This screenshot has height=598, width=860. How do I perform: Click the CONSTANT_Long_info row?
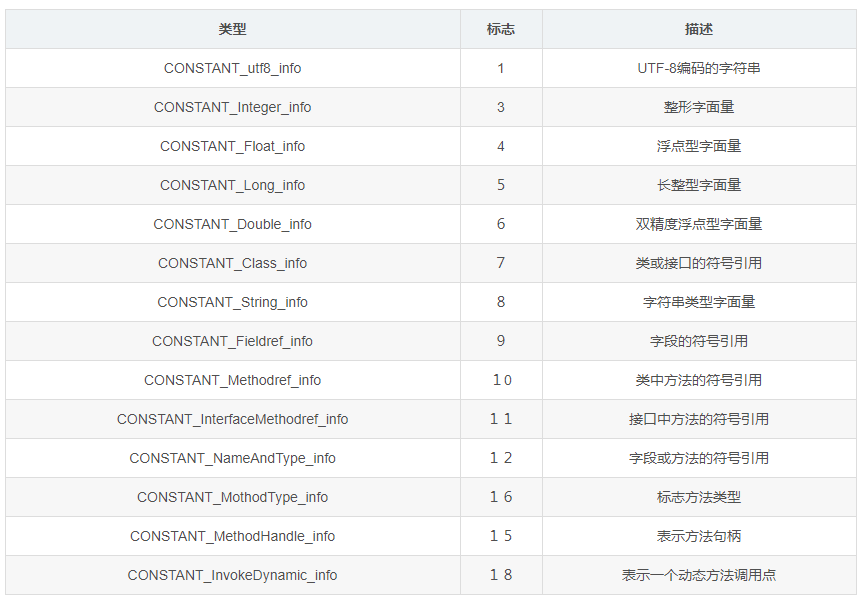[x=232, y=185]
